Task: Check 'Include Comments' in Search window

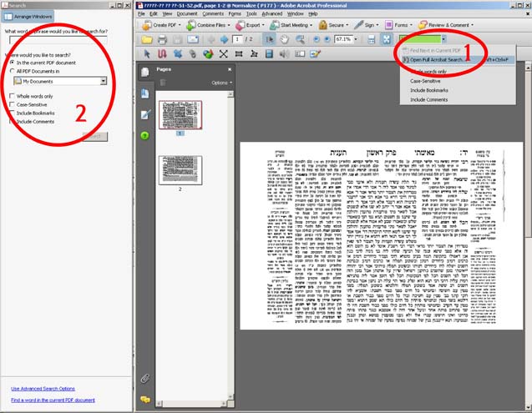Action: (x=13, y=121)
